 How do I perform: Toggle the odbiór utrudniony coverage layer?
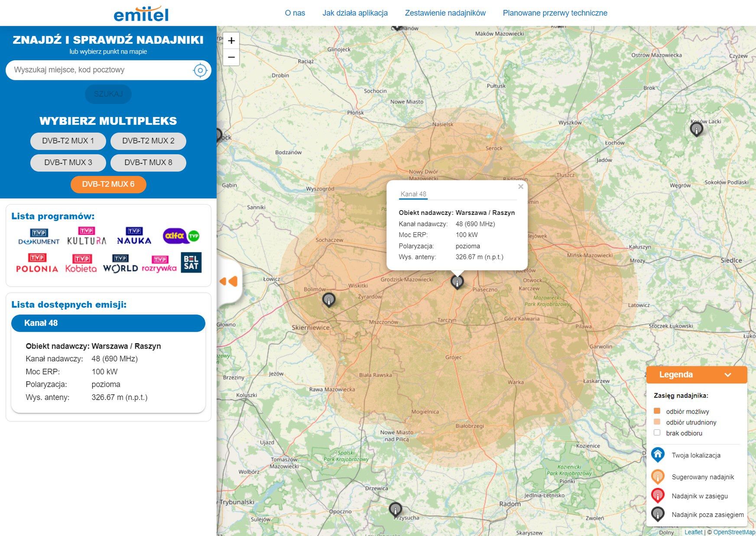657,421
